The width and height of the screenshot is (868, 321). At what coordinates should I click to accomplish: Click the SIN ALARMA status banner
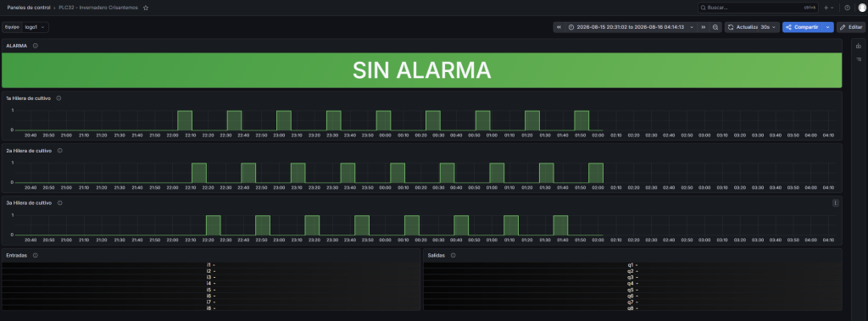[x=422, y=70]
